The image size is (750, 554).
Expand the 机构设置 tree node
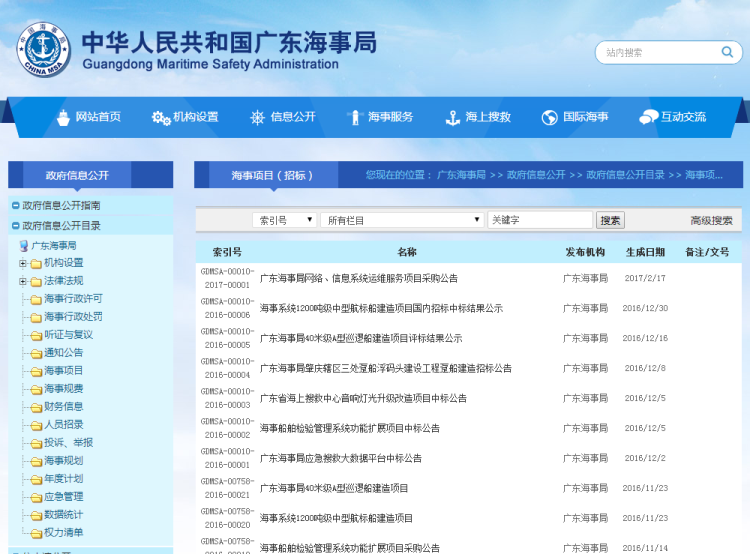pos(23,263)
